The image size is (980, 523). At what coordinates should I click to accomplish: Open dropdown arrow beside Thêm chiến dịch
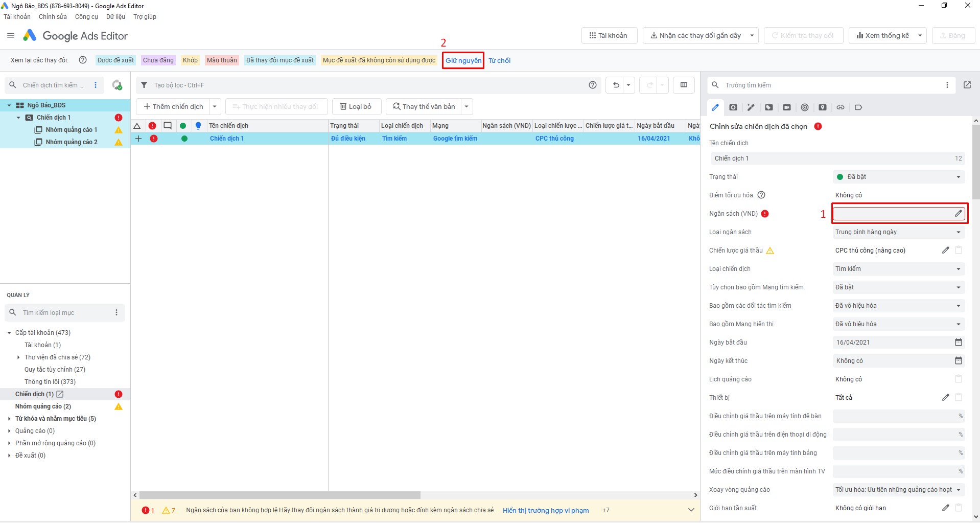point(215,107)
